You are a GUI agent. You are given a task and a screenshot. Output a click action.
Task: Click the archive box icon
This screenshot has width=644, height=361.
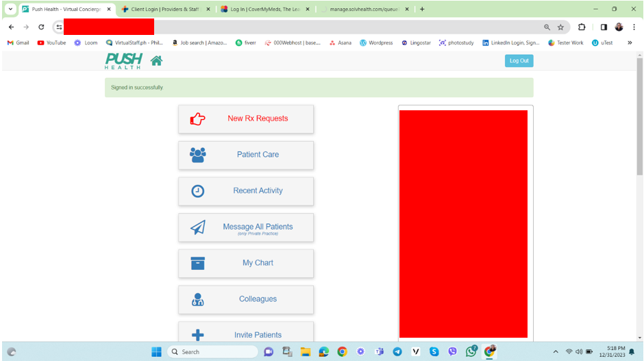click(x=197, y=263)
